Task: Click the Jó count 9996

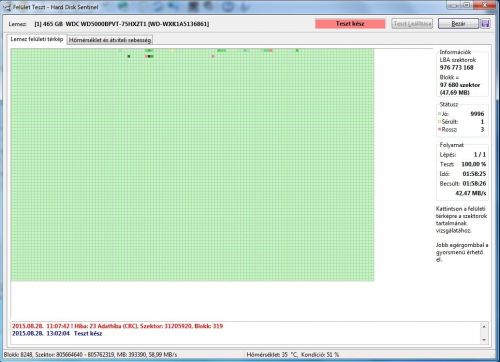Action: [x=477, y=114]
